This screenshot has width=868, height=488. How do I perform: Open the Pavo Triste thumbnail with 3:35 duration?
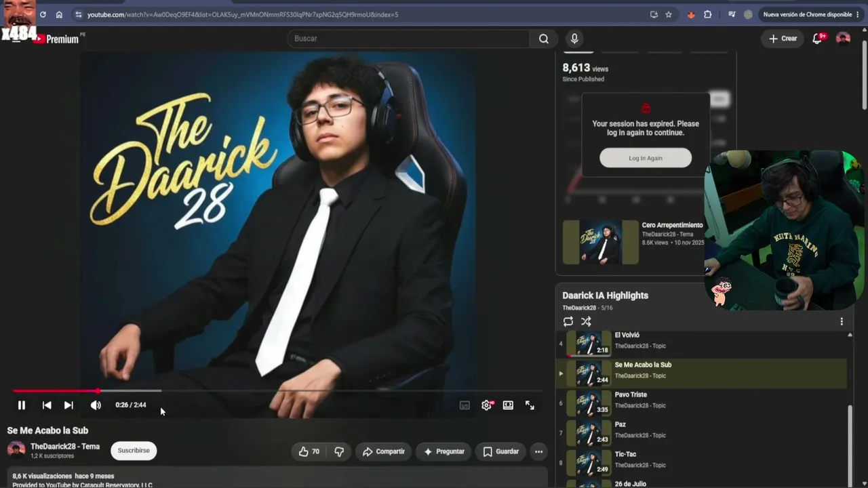point(589,403)
